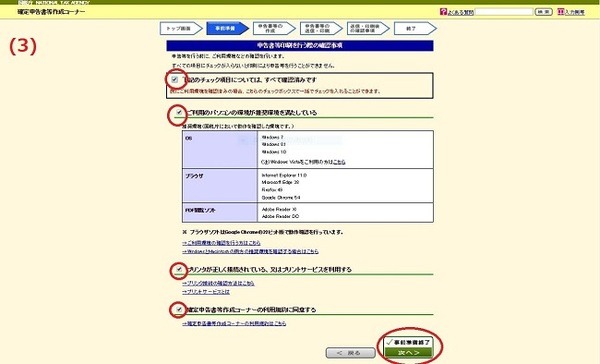Viewport: 600px width, 364px height.
Task: Click the Windows 10 entry in OS row
Action: click(x=274, y=152)
